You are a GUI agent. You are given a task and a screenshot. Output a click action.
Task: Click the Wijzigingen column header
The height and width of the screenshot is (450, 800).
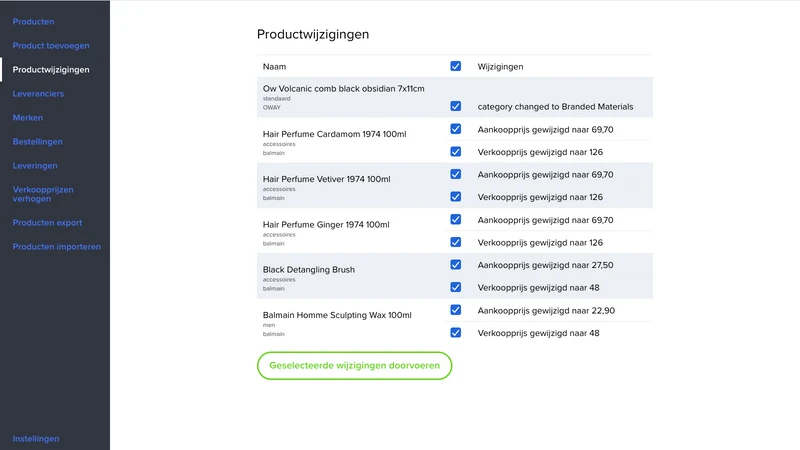point(500,66)
